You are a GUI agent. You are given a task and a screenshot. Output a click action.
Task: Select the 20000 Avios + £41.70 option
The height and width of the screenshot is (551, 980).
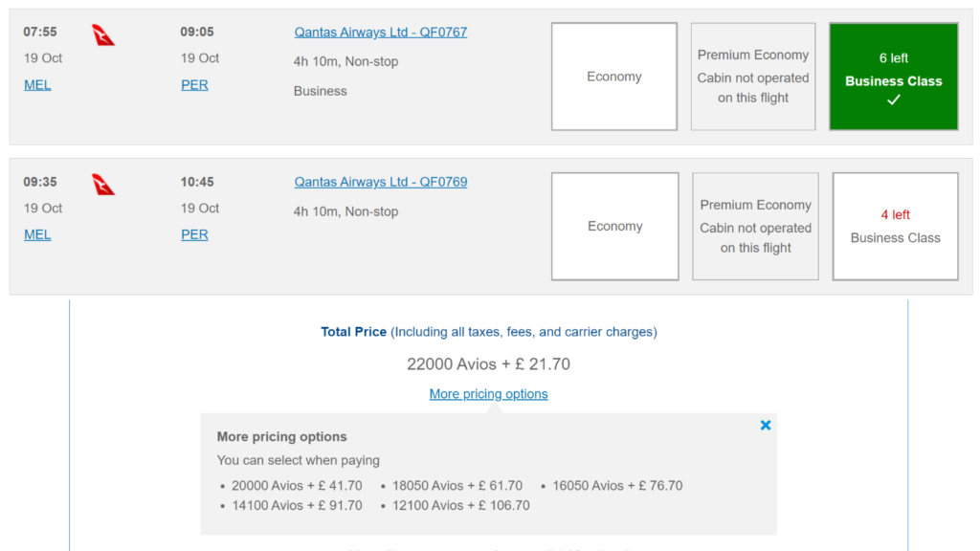pos(297,485)
